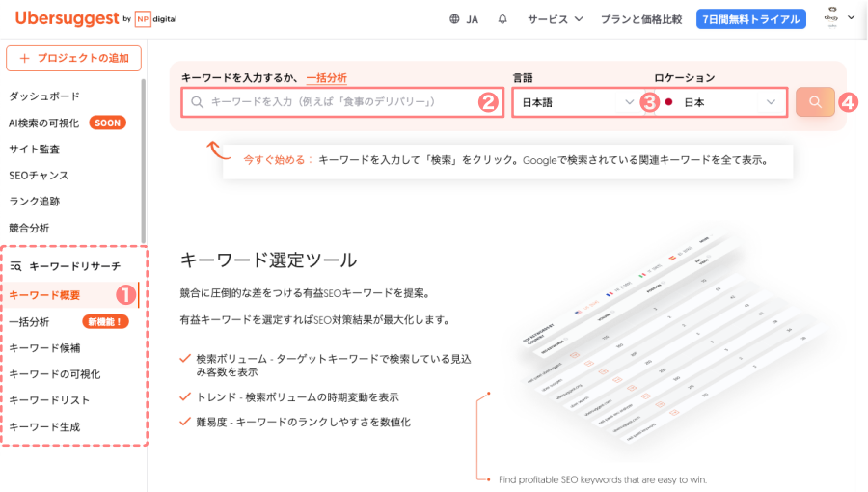Open キーワードリスト
The height and width of the screenshot is (492, 868).
click(x=49, y=400)
